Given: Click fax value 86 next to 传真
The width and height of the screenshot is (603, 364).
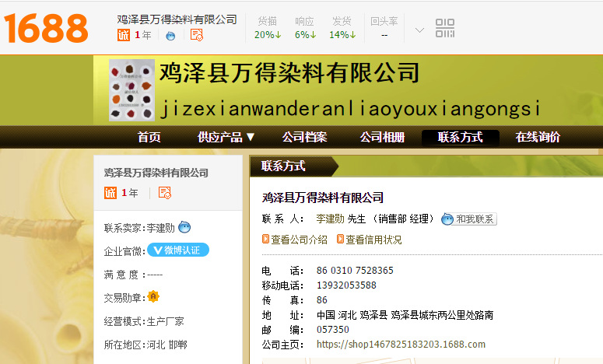Looking at the screenshot, I should [322, 300].
